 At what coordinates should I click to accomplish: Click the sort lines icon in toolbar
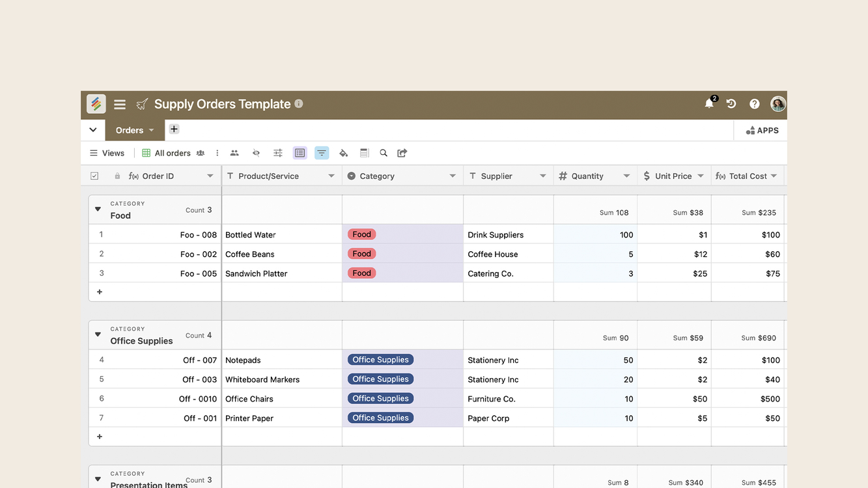pos(322,153)
